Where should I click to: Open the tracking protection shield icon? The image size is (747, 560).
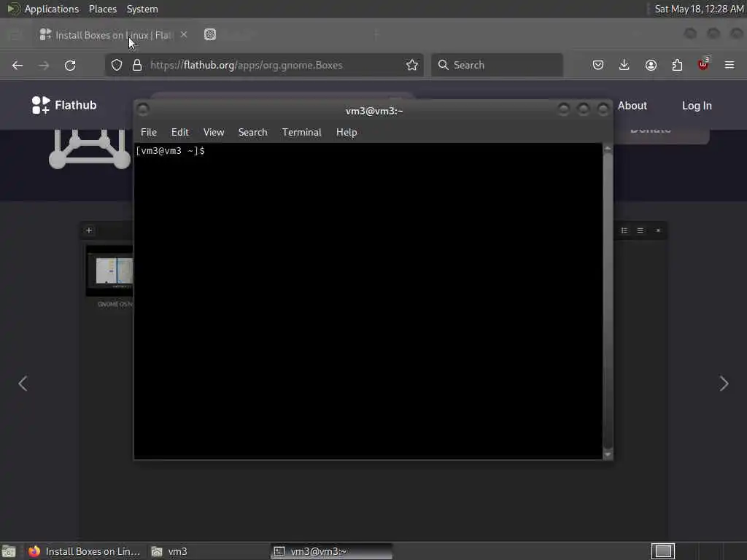117,65
